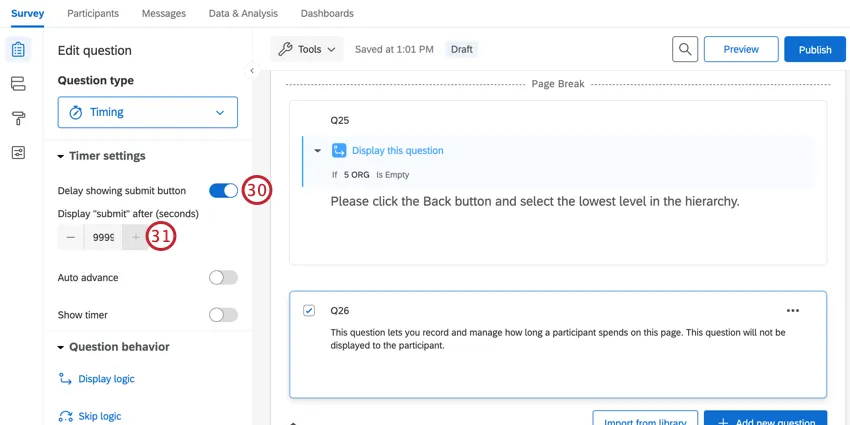Open the survey options sidebar icon
This screenshot has width=850, height=425.
pos(17,152)
